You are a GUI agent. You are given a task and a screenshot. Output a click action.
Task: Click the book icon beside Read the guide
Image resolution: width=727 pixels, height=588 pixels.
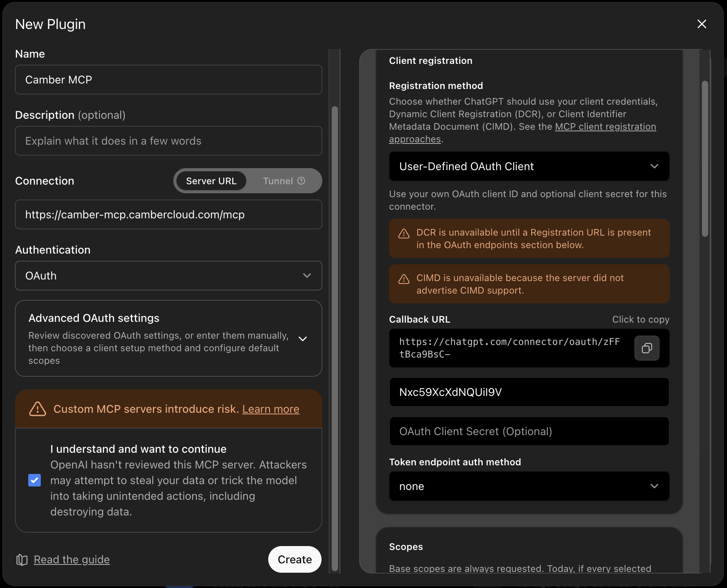point(22,560)
